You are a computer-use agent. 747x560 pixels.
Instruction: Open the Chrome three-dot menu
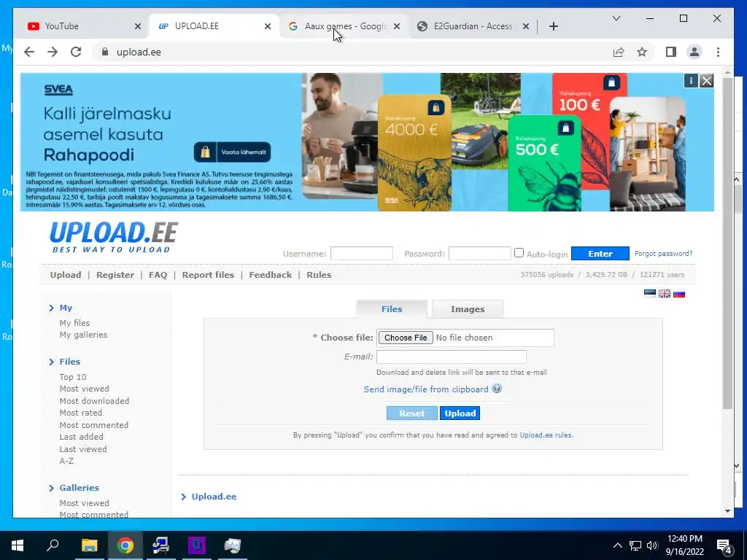(718, 52)
